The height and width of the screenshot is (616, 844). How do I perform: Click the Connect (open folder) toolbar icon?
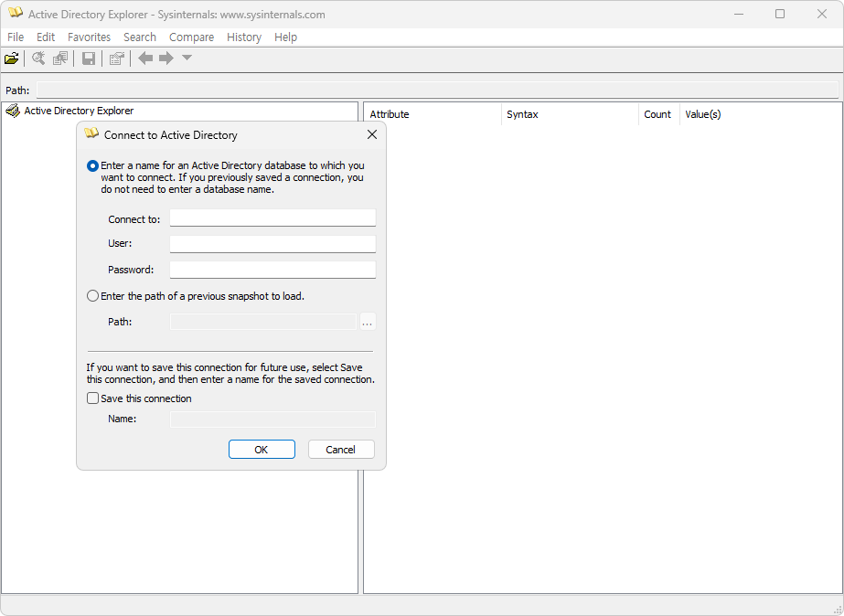pos(11,58)
